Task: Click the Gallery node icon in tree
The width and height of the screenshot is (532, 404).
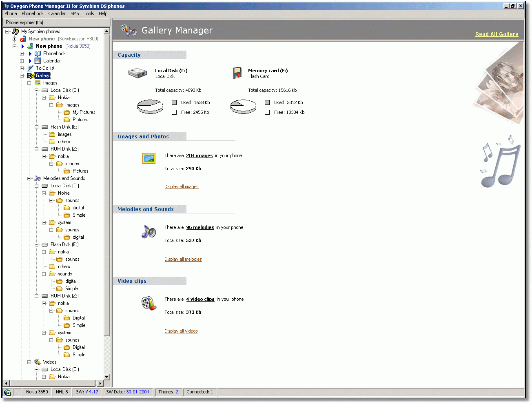Action: coord(30,75)
